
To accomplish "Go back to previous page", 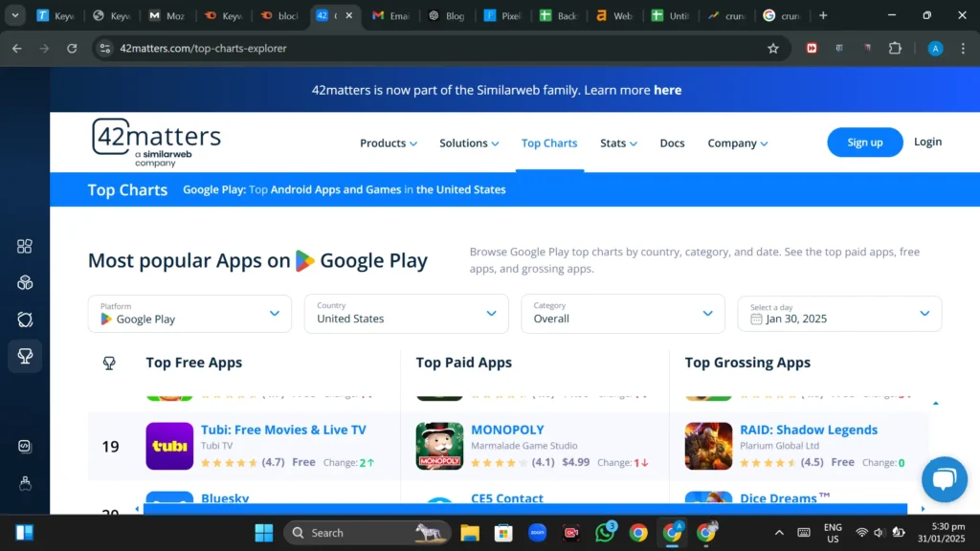I will 17,48.
